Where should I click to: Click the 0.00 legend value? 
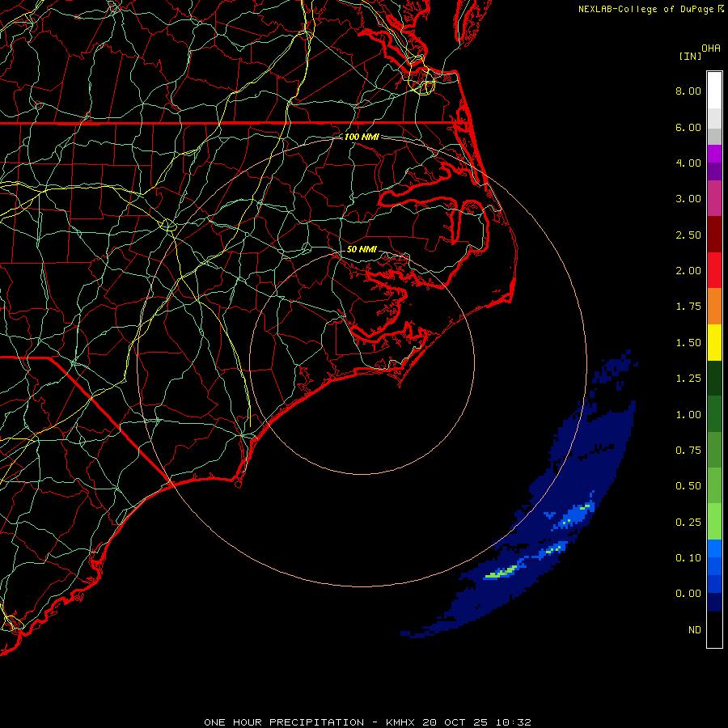688,594
